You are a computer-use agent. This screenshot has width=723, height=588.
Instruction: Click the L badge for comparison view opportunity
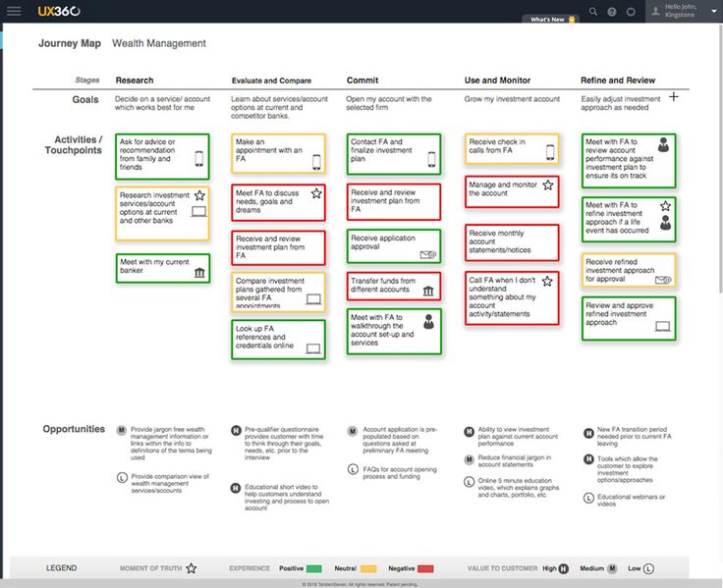coord(122,477)
